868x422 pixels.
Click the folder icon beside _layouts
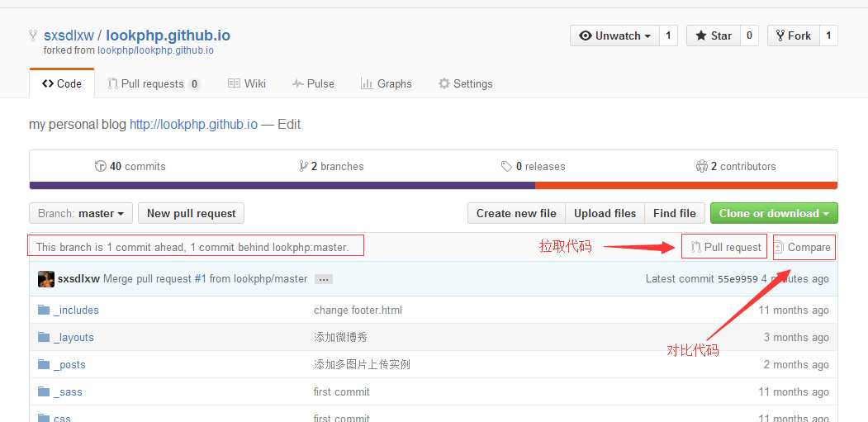44,337
